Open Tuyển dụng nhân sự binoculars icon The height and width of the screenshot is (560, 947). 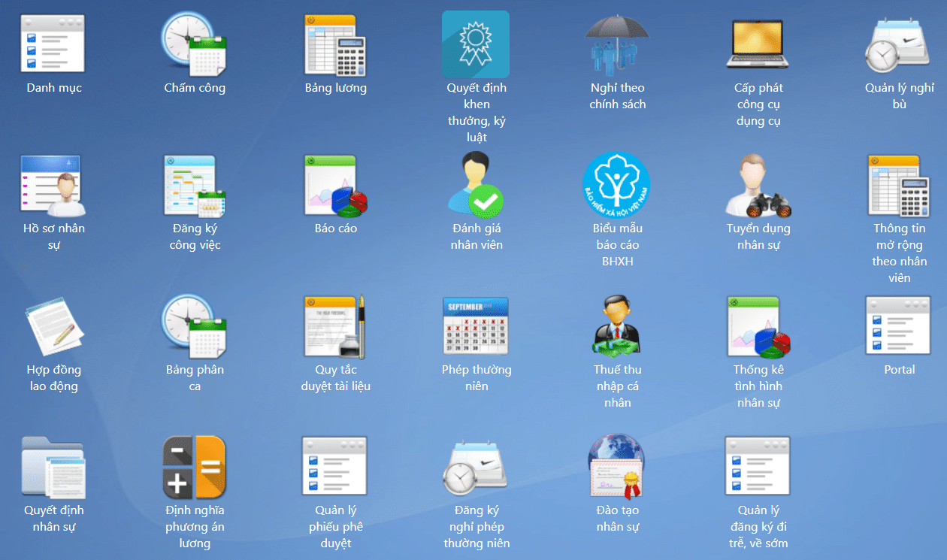click(x=758, y=185)
